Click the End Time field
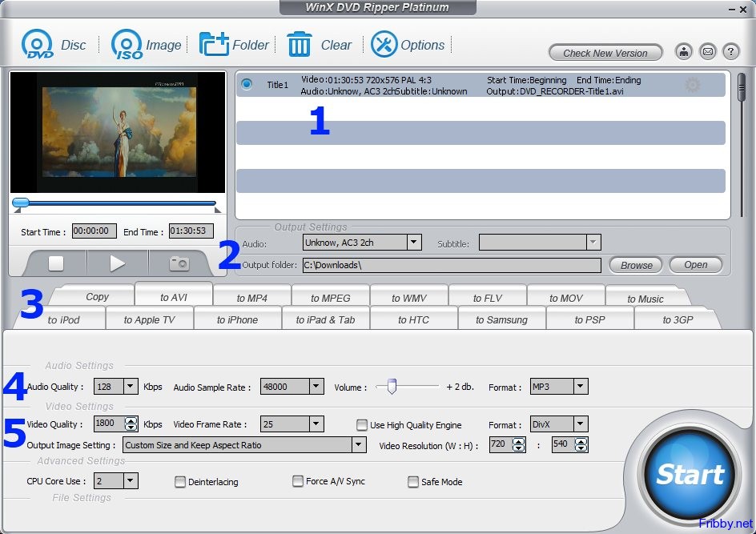This screenshot has height=534, width=756. pos(191,231)
